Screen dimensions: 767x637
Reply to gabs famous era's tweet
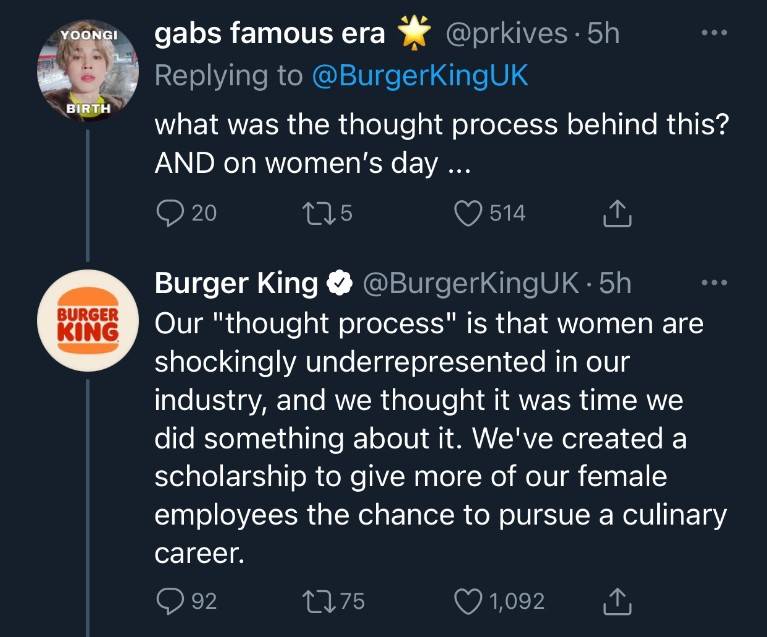pyautogui.click(x=170, y=212)
